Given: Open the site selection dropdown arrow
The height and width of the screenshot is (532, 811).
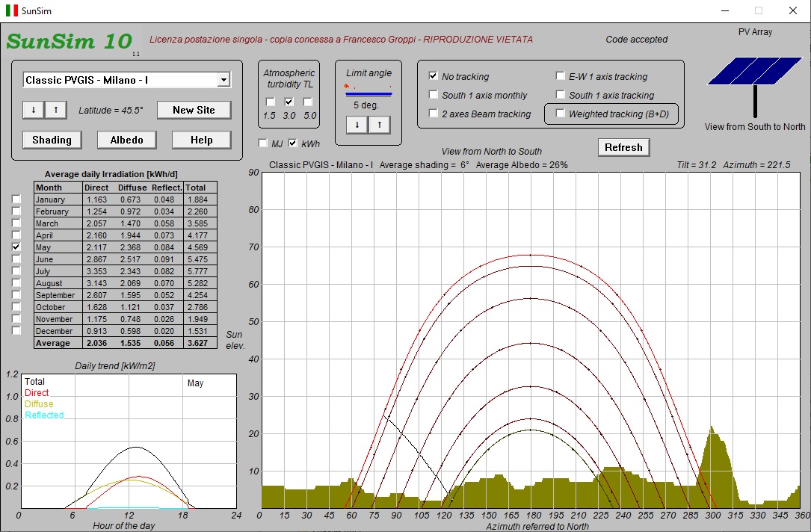Looking at the screenshot, I should [223, 80].
